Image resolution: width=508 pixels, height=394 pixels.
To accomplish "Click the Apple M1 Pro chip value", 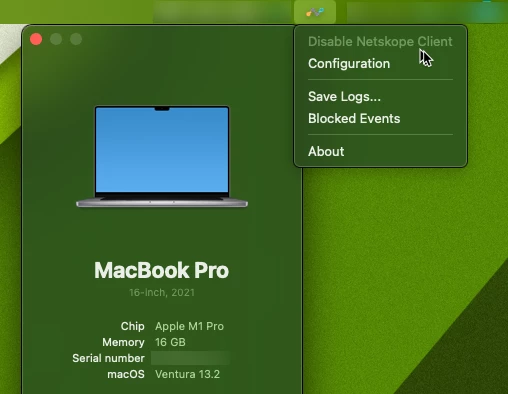I will [x=189, y=326].
